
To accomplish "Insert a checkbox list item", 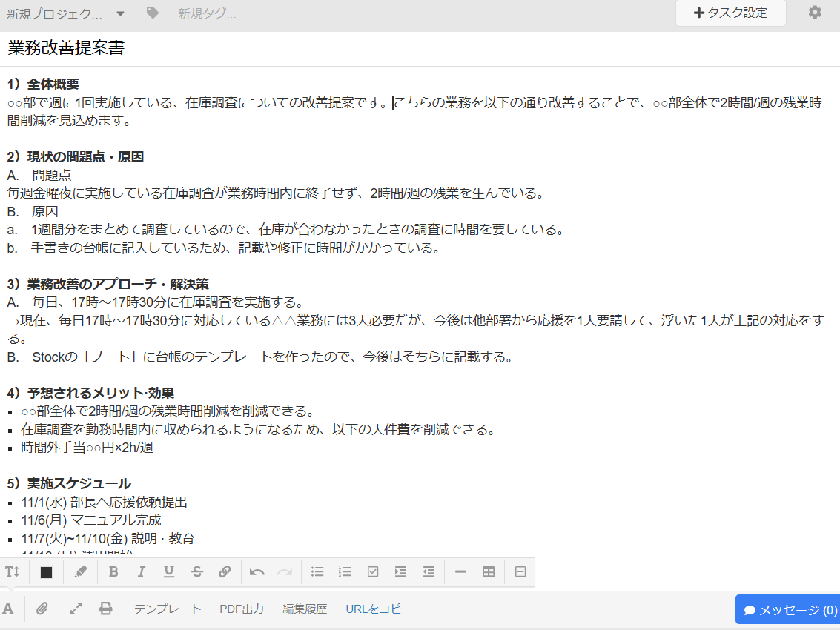I will (x=372, y=571).
